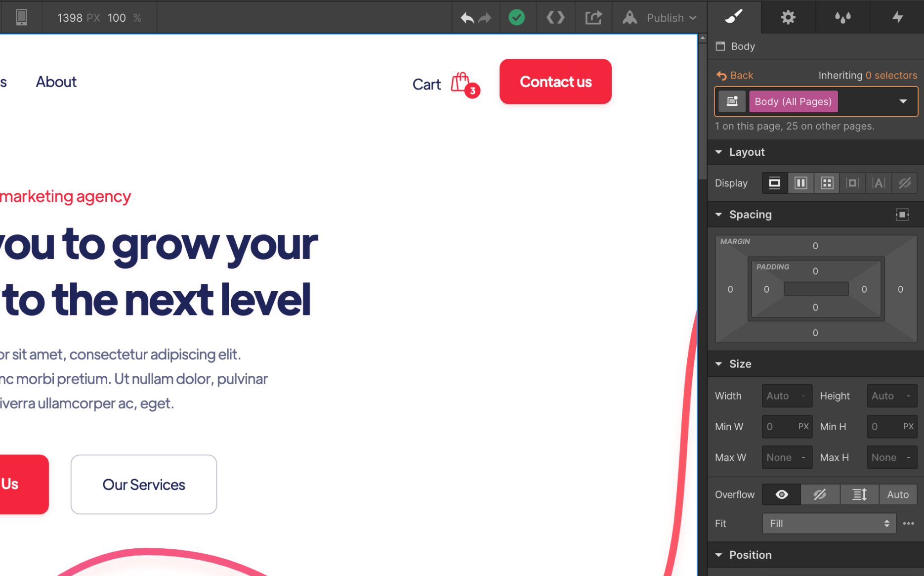Set Display to Flex
Screen dimensions: 924x576
[x=800, y=182]
